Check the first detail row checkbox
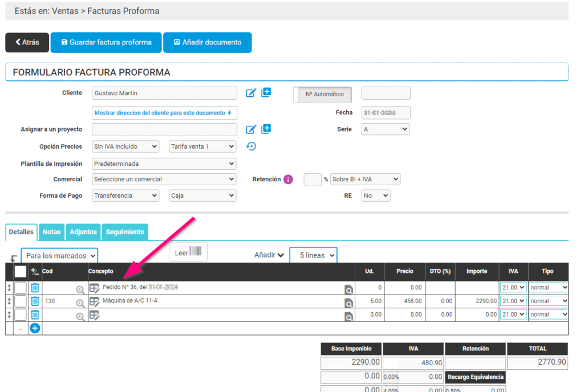The height and width of the screenshot is (392, 584). pyautogui.click(x=20, y=287)
